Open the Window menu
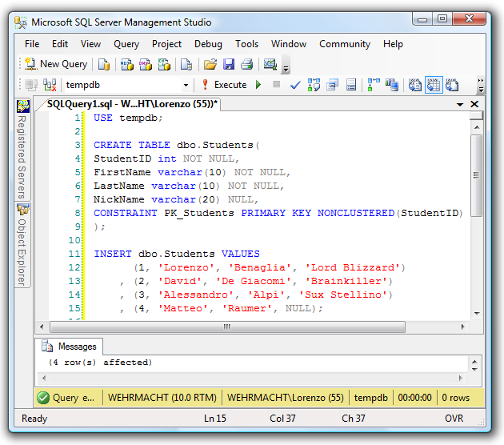 (289, 44)
